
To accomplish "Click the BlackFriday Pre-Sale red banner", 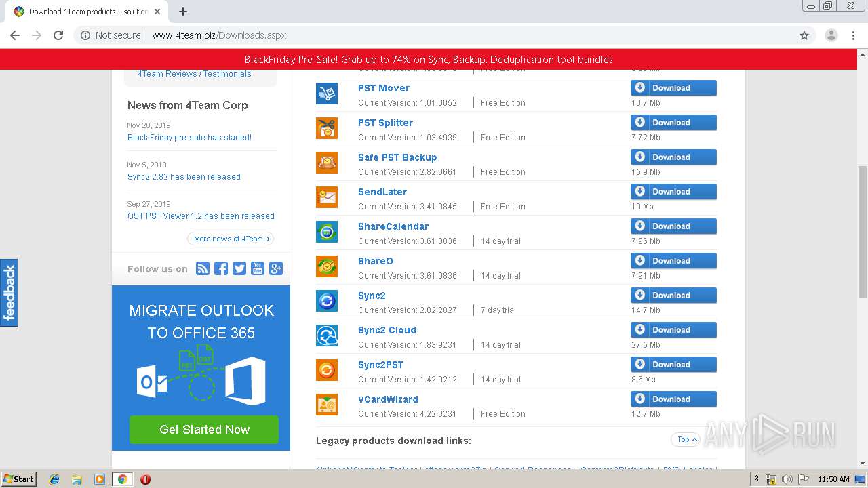I will click(x=429, y=60).
